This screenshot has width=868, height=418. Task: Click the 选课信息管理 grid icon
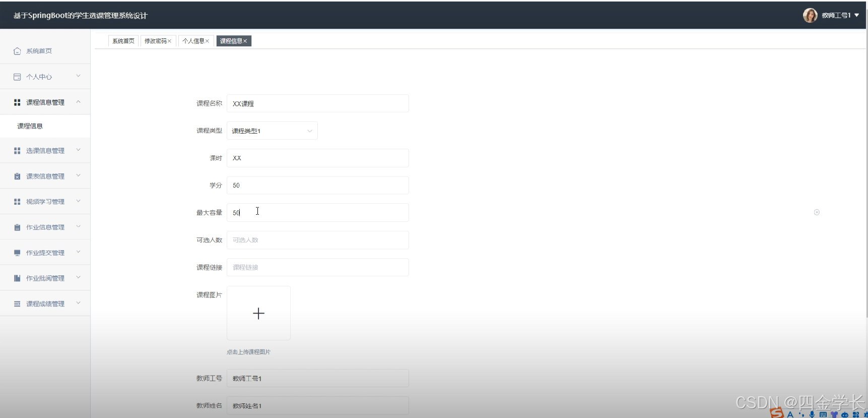(17, 151)
